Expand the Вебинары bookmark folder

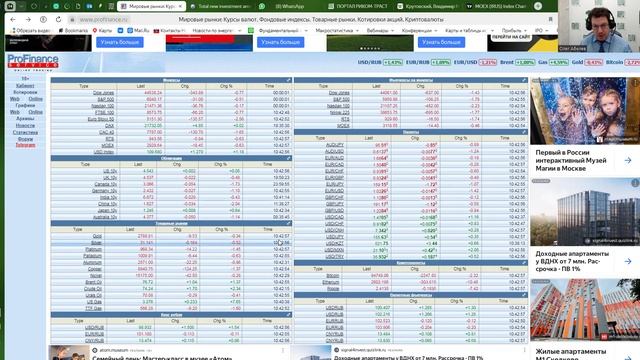(380, 31)
